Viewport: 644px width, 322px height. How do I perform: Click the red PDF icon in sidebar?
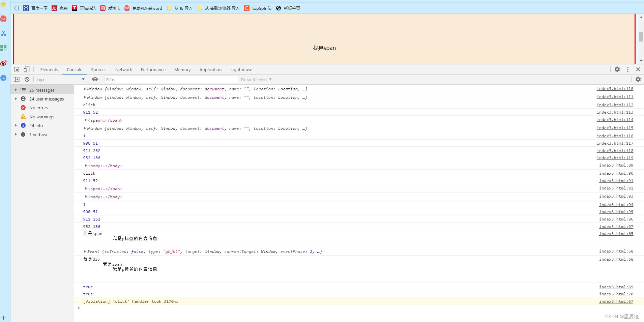(3, 19)
